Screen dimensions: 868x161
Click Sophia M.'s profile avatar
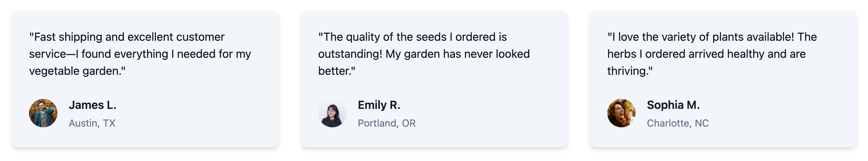(x=621, y=113)
